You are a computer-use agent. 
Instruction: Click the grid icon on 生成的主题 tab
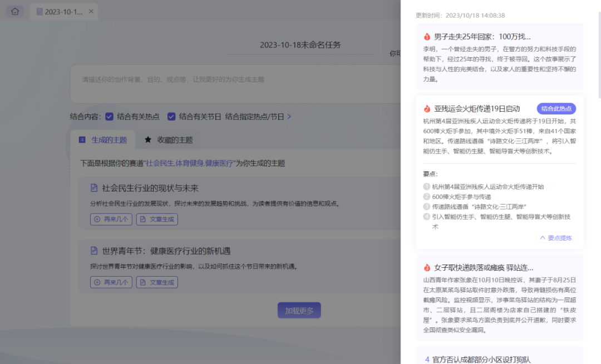point(82,139)
